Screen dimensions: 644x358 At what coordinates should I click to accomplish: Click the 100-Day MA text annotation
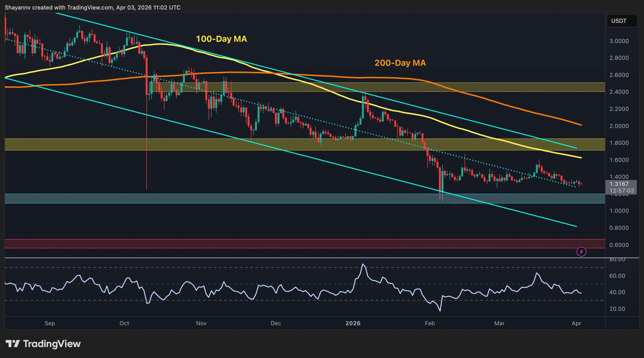(x=221, y=39)
